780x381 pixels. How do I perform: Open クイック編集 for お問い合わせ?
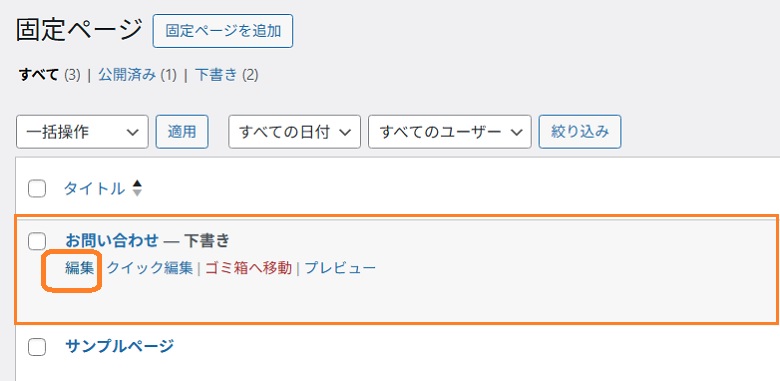click(x=150, y=269)
